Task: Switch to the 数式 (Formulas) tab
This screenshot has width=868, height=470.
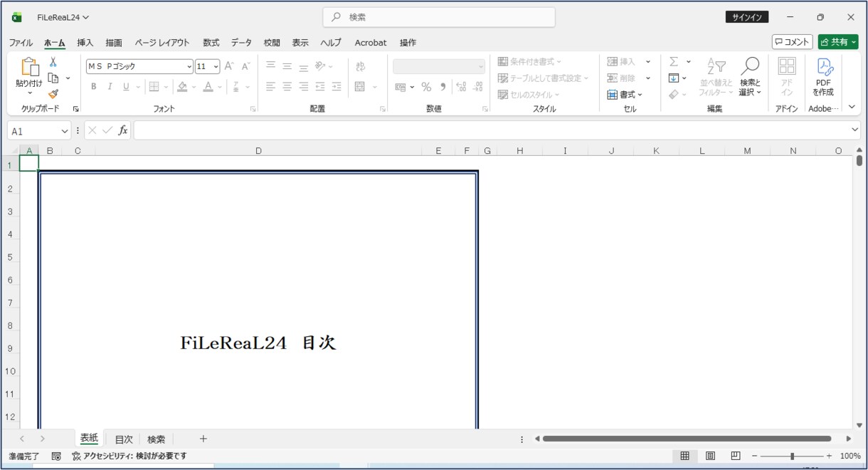Action: coord(211,43)
